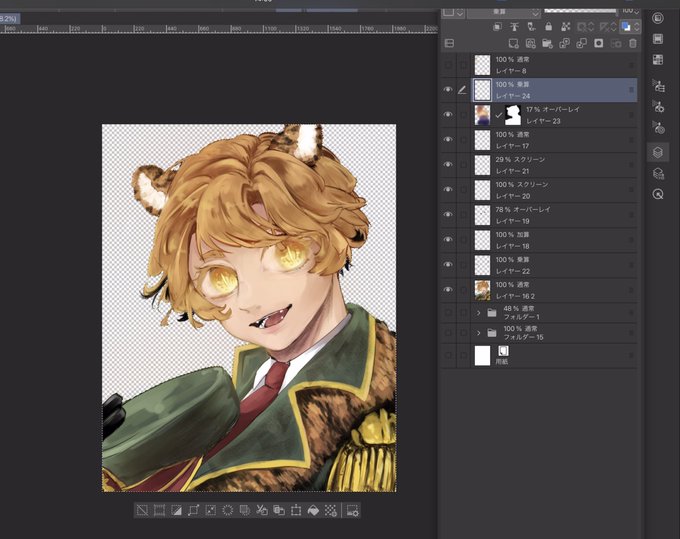Open the layer search dock icon below Layer palette
This screenshot has width=680, height=539.
[658, 173]
